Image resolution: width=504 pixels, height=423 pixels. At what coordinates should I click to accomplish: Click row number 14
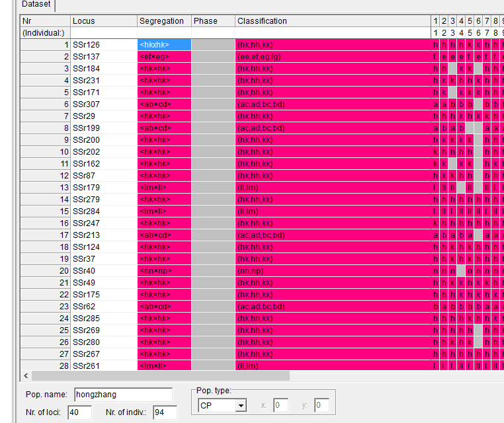click(46, 199)
